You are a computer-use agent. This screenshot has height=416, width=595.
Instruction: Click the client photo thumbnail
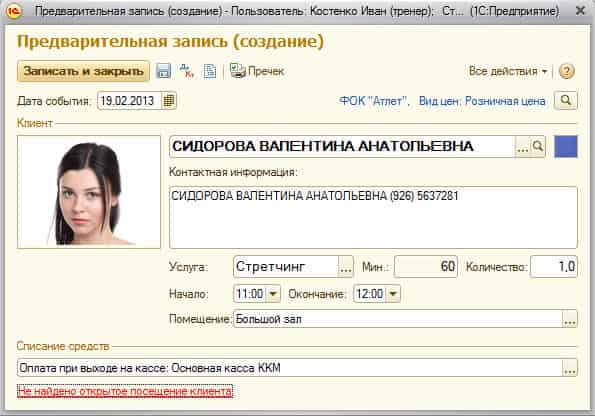coord(89,192)
